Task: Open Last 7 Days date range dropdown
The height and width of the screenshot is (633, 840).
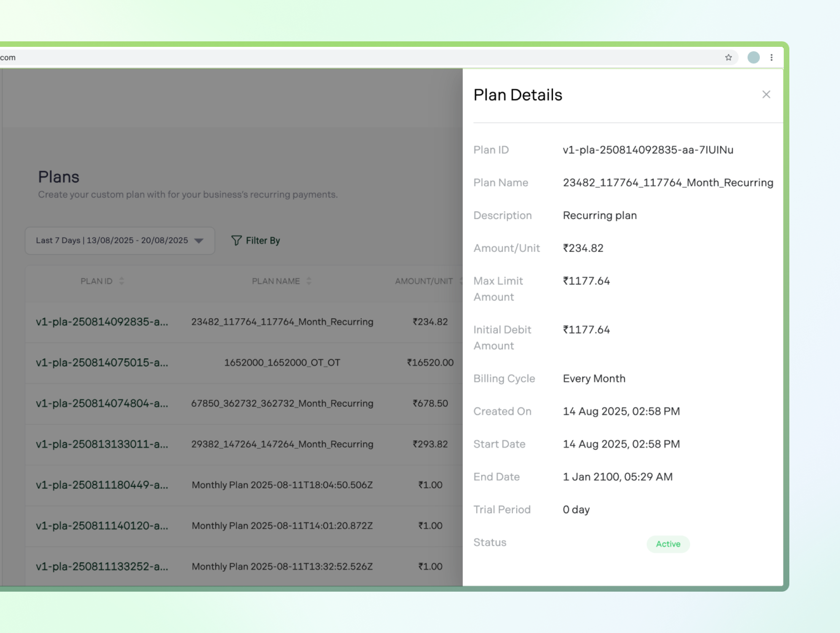Action: tap(112, 241)
